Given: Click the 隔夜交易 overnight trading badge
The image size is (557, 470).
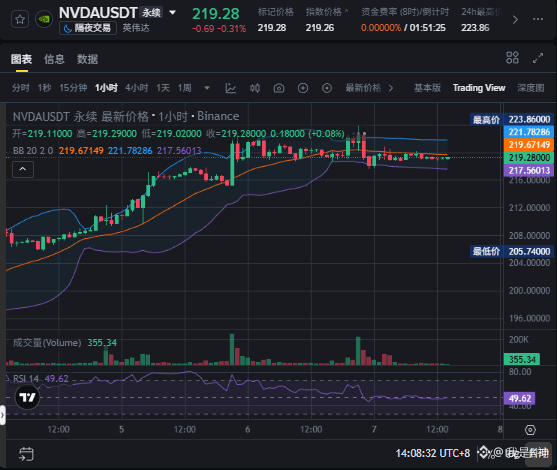Looking at the screenshot, I should (x=88, y=28).
